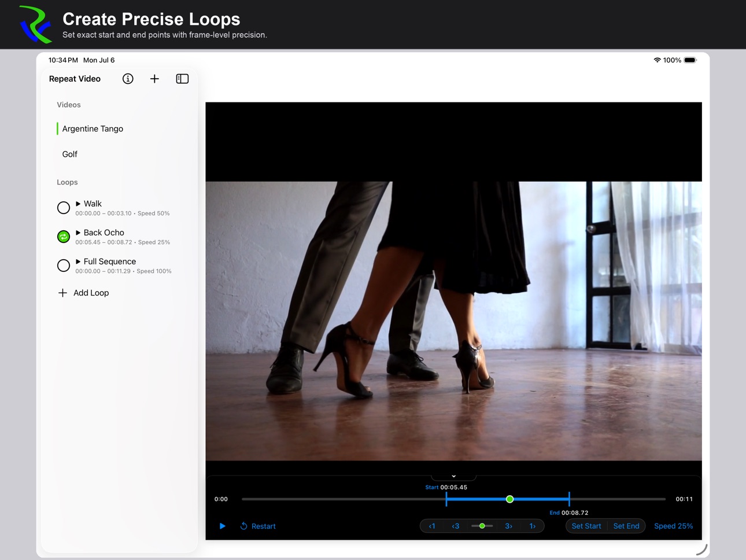Click Set End button
Image resolution: width=746 pixels, height=560 pixels.
626,526
